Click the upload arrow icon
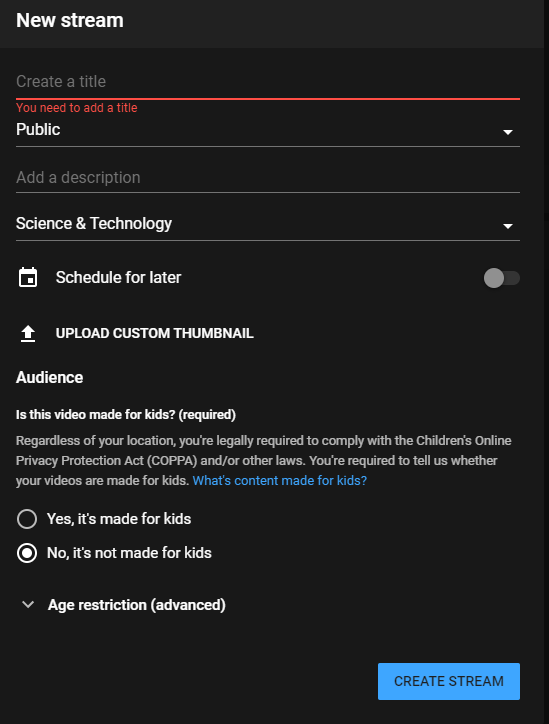 click(28, 333)
